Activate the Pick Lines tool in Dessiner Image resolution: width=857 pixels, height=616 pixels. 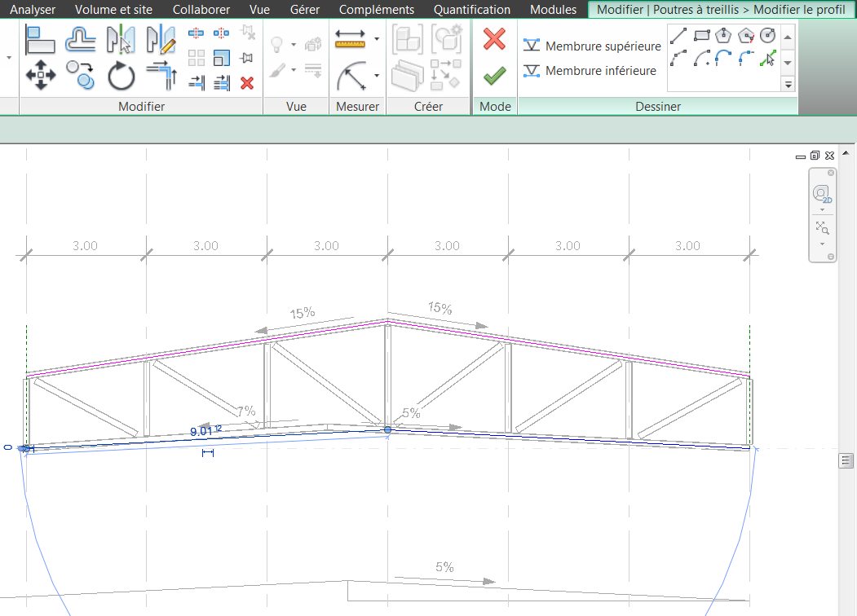click(768, 58)
